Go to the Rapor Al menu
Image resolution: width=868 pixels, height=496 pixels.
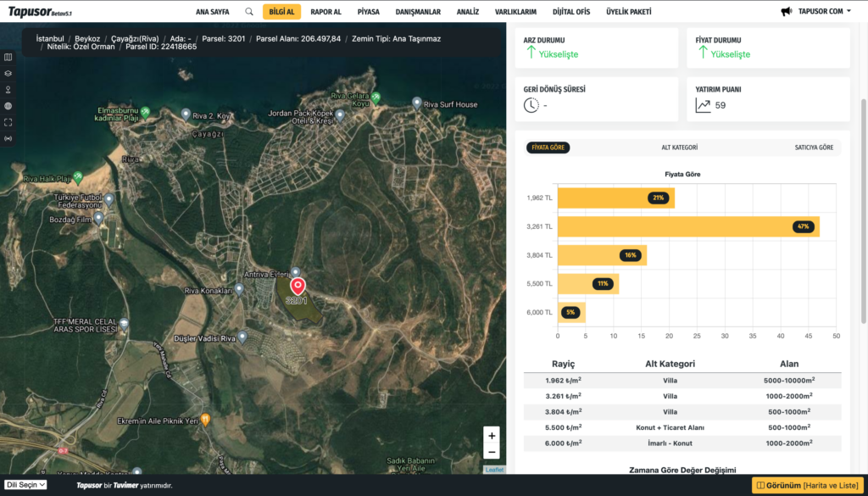click(325, 12)
